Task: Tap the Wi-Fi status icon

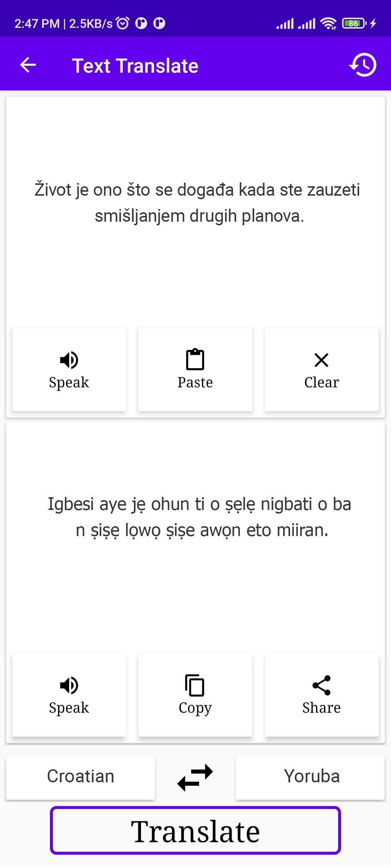Action: (328, 24)
